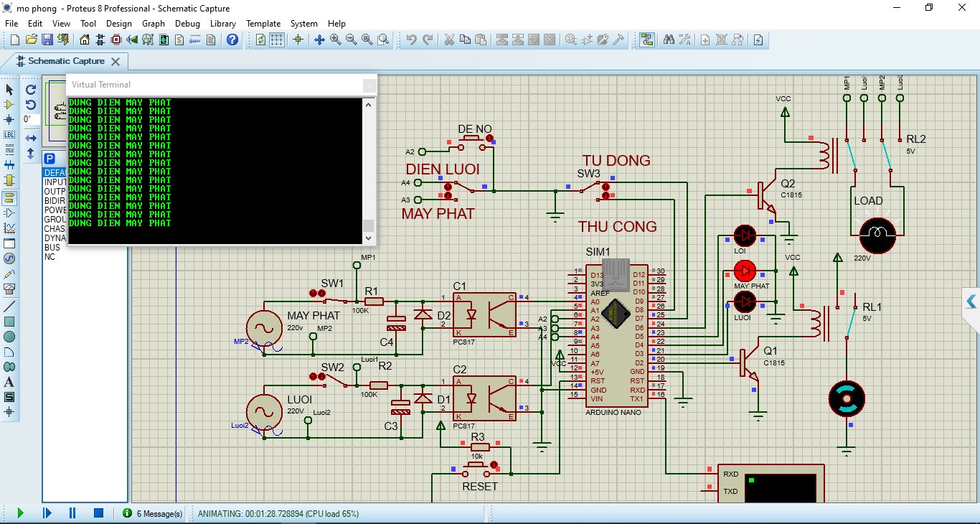Image resolution: width=980 pixels, height=524 pixels.
Task: Open the Library menu
Action: (223, 24)
